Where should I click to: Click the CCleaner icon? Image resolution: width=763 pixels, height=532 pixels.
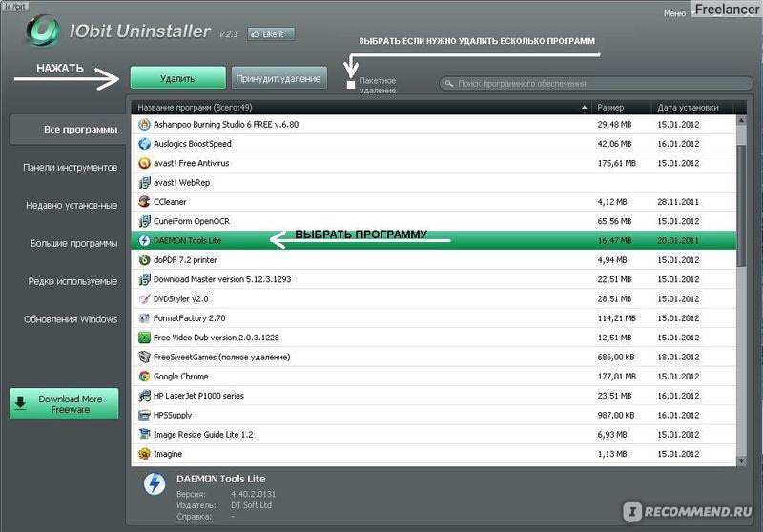pyautogui.click(x=145, y=202)
